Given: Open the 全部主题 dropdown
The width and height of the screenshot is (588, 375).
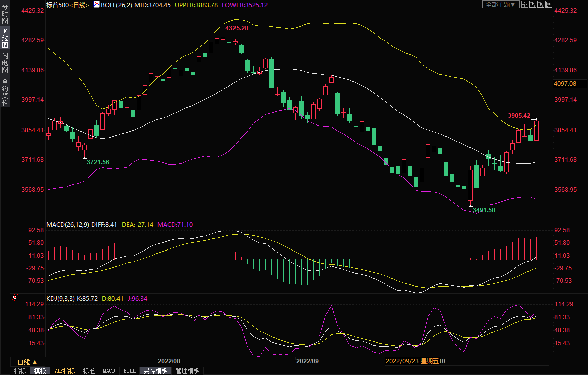Looking at the screenshot, I should tap(500, 4).
